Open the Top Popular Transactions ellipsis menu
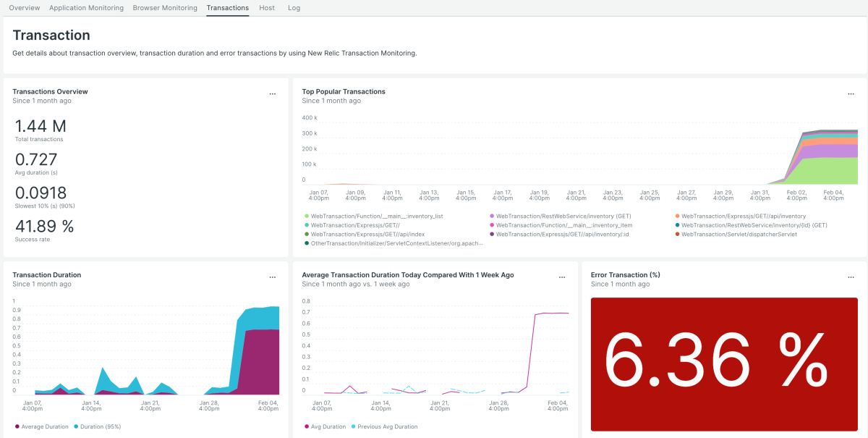868x438 pixels. point(851,94)
